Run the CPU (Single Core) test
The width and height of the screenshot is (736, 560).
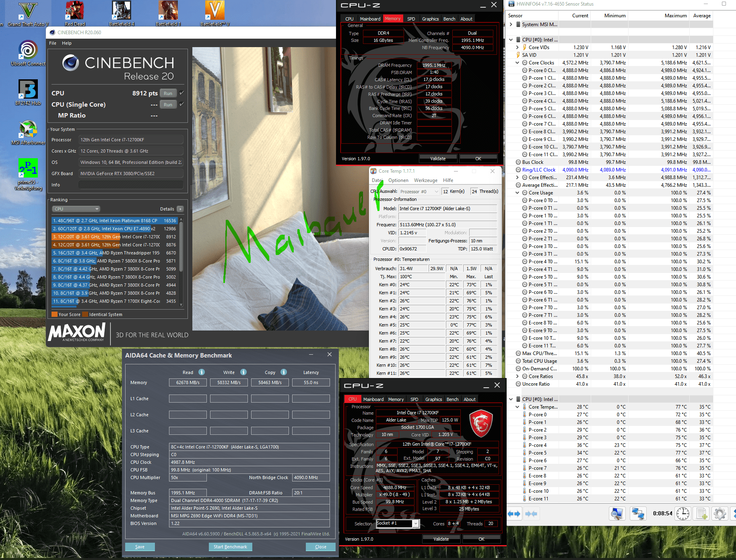[168, 105]
